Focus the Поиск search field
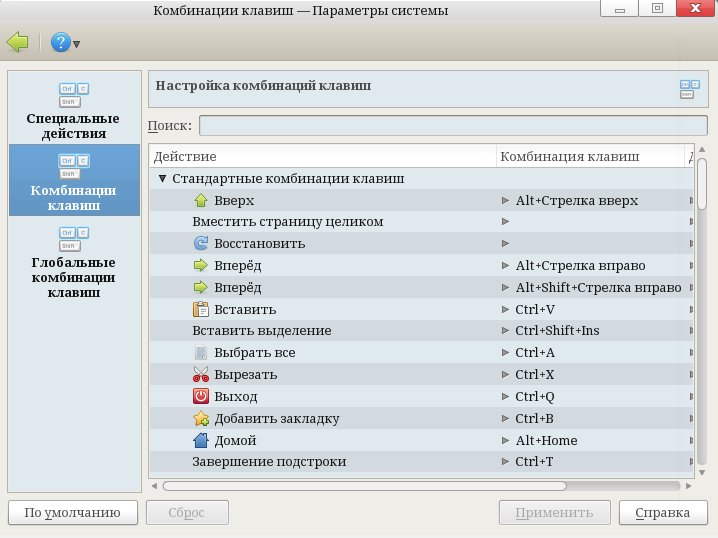 tap(453, 125)
